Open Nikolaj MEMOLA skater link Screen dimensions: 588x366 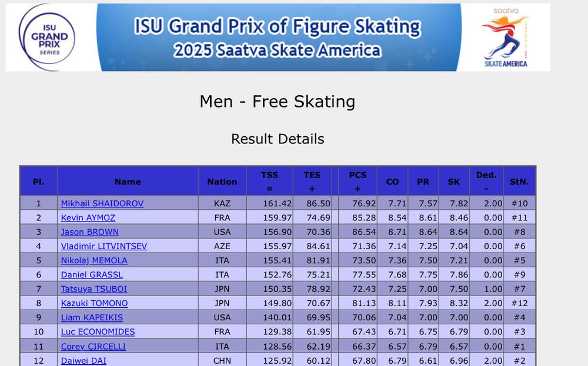pyautogui.click(x=94, y=260)
